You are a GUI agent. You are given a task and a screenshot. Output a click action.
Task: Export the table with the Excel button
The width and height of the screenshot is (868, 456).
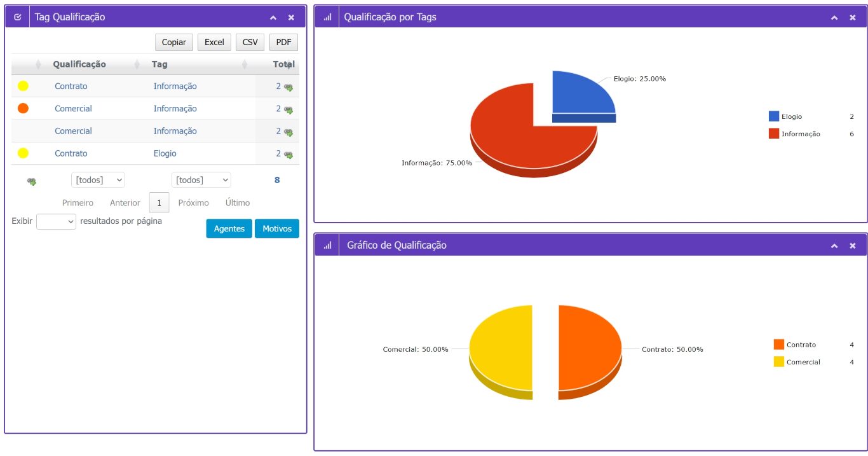(x=214, y=42)
